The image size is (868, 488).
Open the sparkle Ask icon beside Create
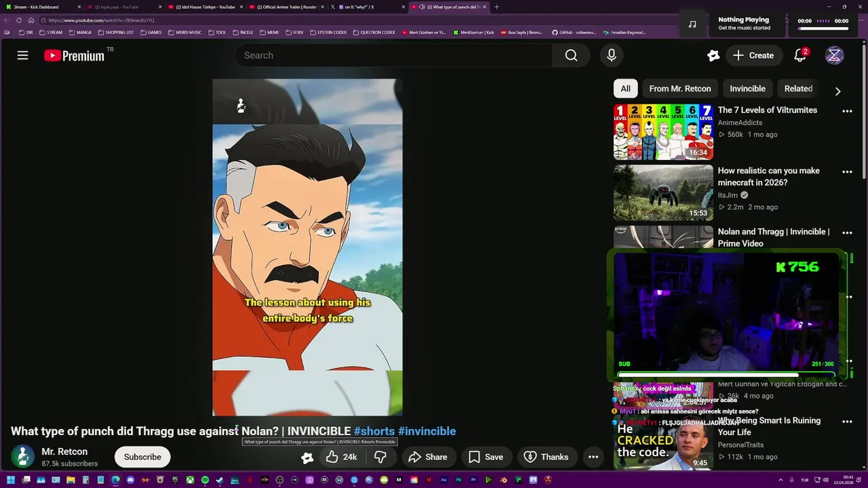point(713,56)
